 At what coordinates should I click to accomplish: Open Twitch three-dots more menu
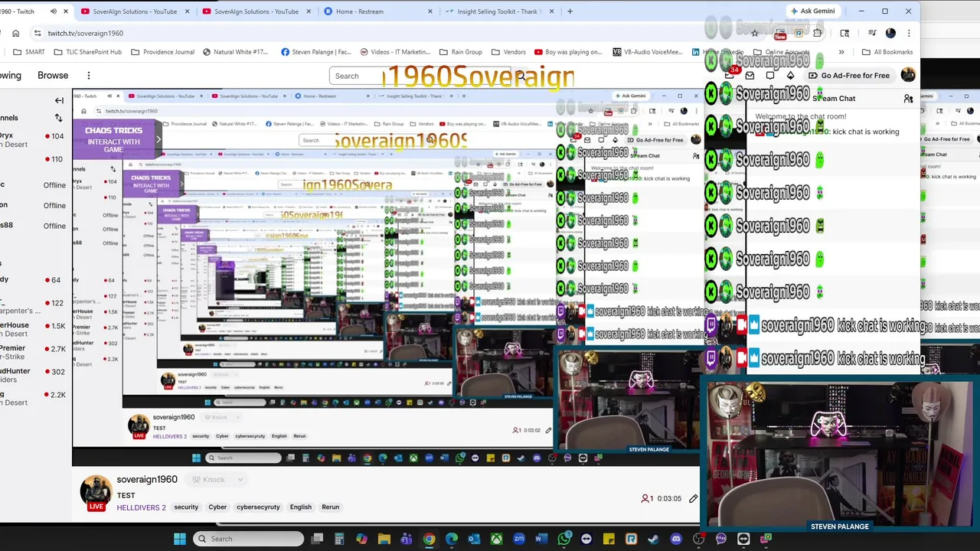[89, 75]
